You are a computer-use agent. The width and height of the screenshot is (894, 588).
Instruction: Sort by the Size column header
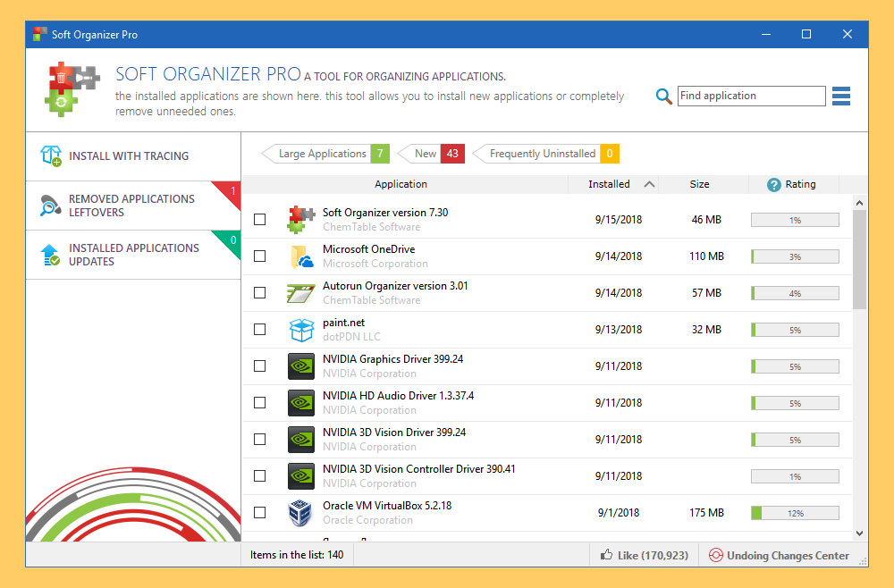(x=704, y=184)
